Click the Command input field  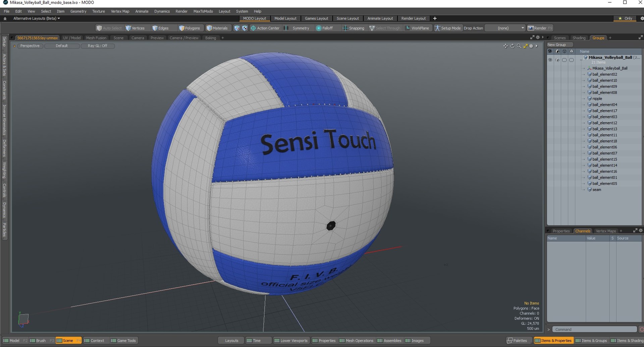coord(594,330)
